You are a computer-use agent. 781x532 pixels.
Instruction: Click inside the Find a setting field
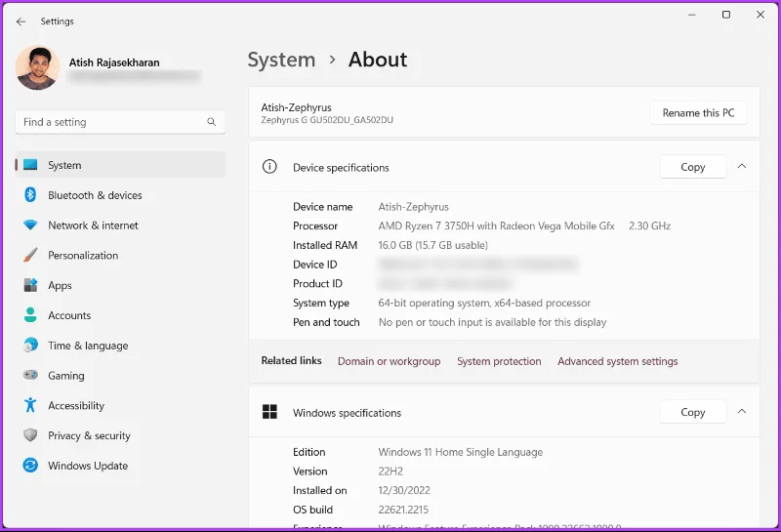[x=120, y=122]
